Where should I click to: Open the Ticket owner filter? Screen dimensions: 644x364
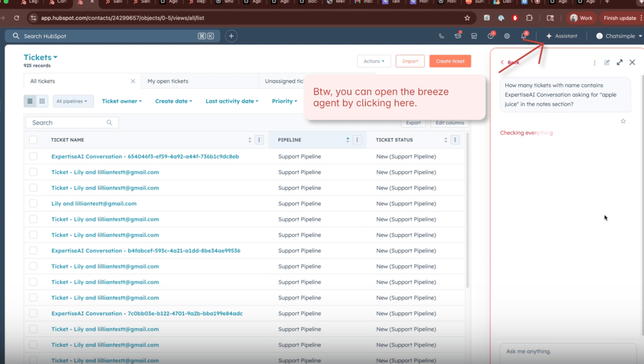[122, 101]
